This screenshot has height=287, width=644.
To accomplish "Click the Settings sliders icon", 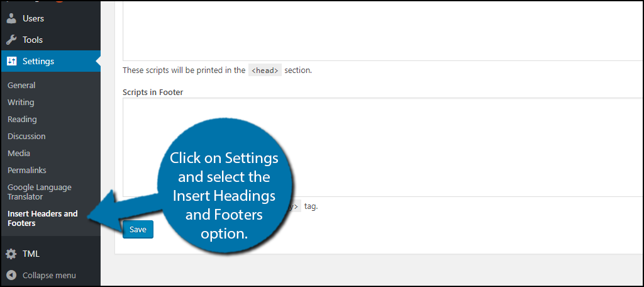I will coord(11,61).
